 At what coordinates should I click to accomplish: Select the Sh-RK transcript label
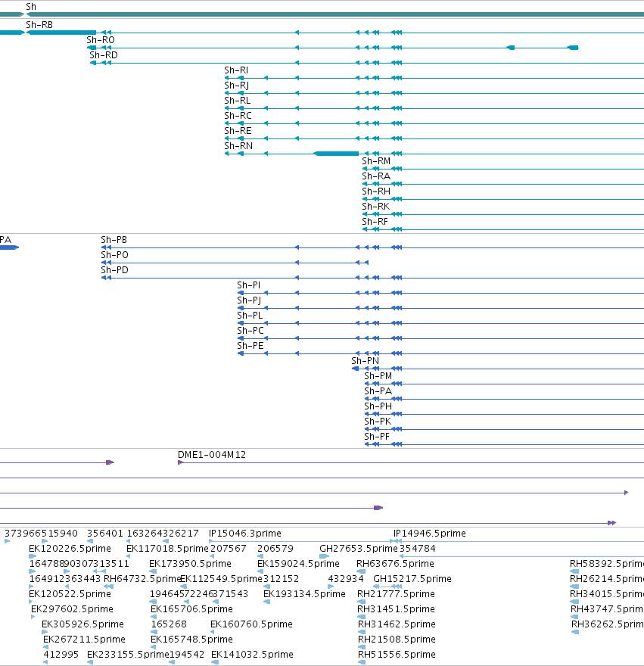tap(375, 207)
